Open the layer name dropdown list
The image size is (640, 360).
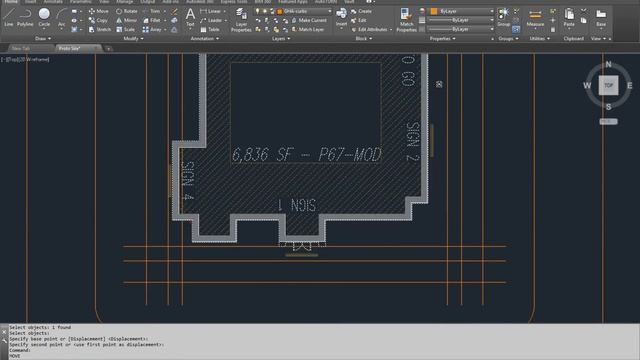(x=330, y=11)
